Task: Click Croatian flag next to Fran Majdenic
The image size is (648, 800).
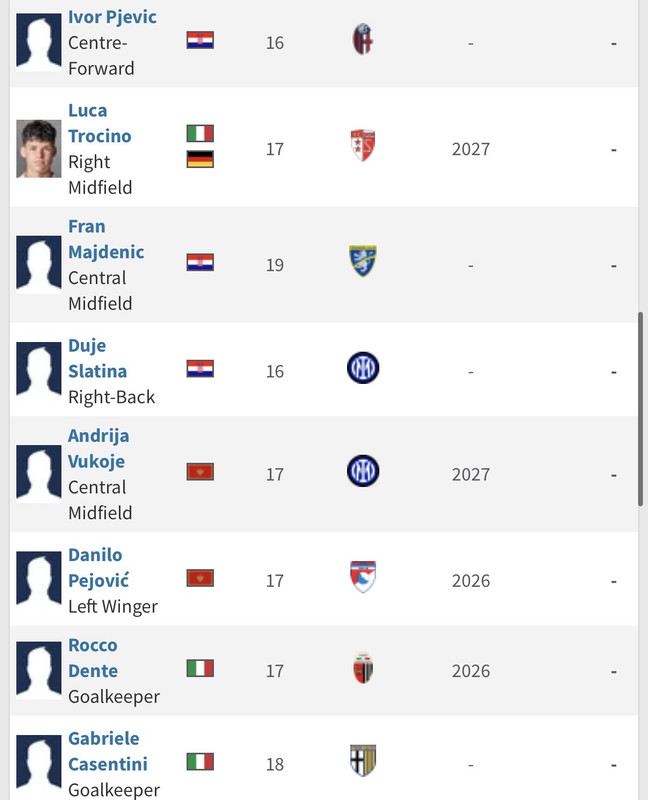Action: [200, 263]
